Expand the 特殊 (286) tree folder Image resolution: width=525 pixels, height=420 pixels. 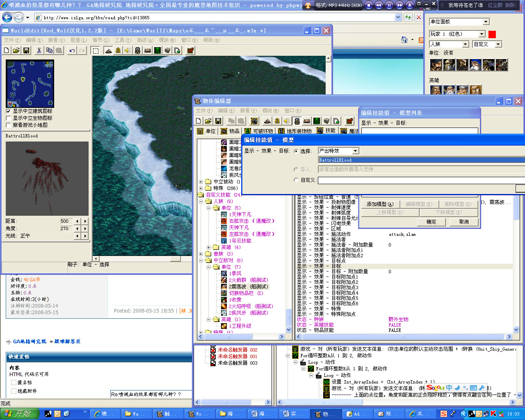point(201,188)
